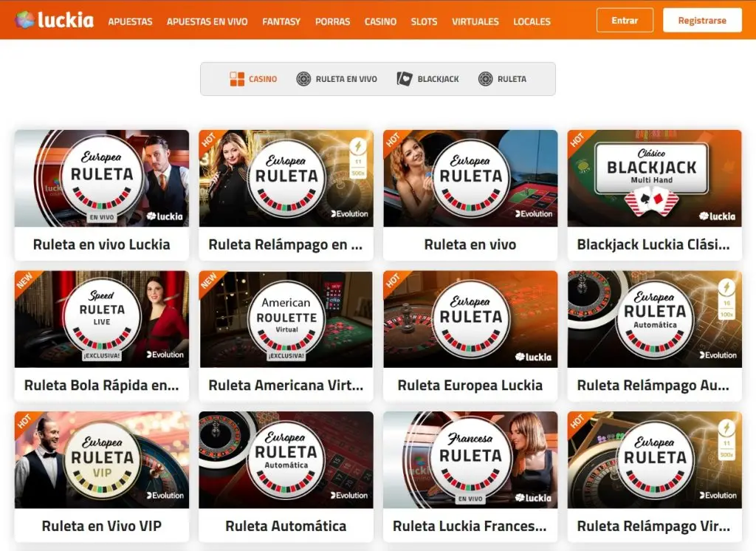Click the 'Ruleta Americana Virt...' title

point(286,385)
